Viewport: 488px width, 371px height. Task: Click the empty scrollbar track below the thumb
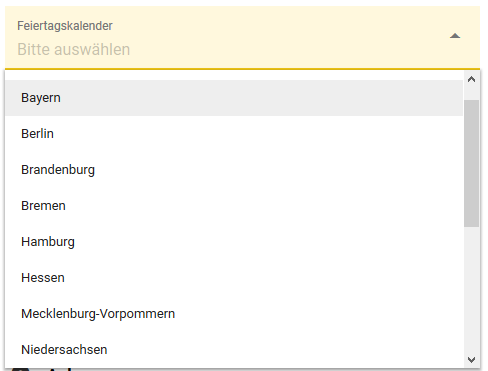point(471,289)
